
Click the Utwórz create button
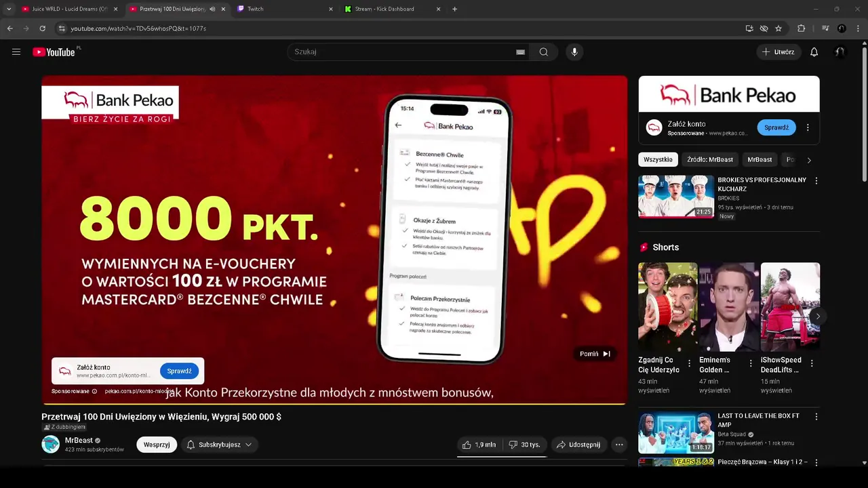click(778, 52)
